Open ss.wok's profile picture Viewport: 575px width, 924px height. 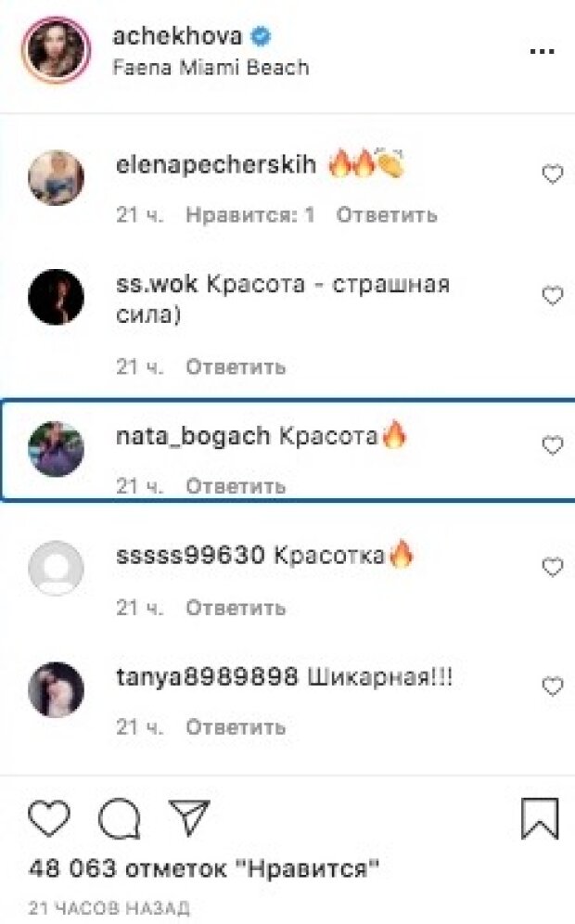click(x=56, y=297)
